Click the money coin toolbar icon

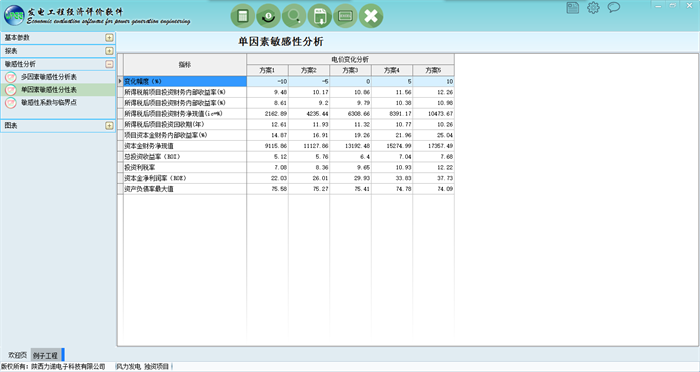pyautogui.click(x=268, y=17)
